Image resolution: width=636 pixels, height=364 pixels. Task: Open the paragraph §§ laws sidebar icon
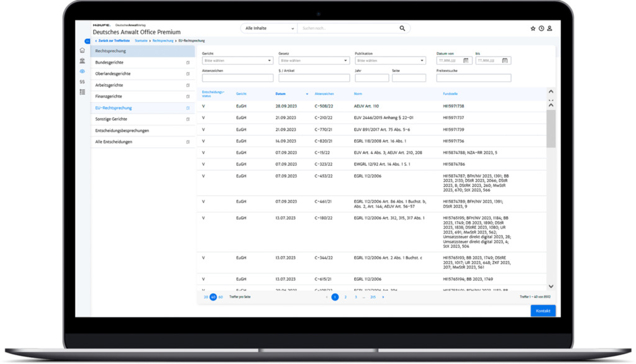[x=83, y=81]
